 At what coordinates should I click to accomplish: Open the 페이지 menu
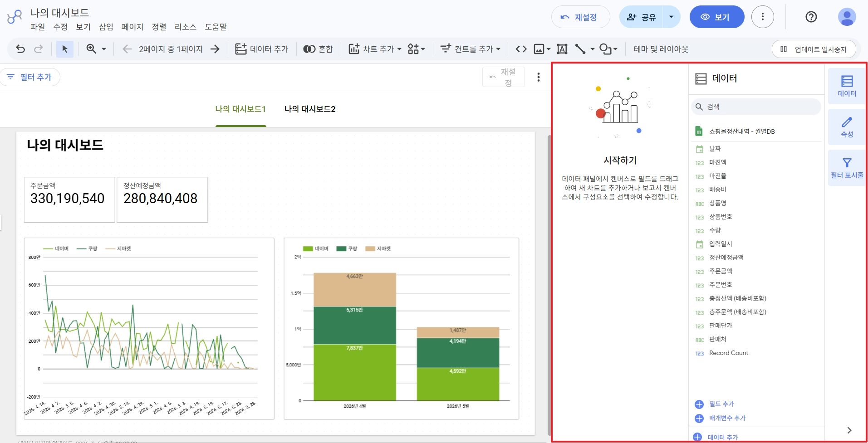pyautogui.click(x=132, y=27)
